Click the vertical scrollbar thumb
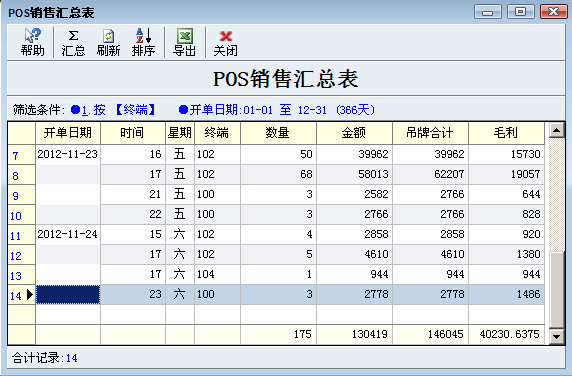Image resolution: width=572 pixels, height=376 pixels. (557, 289)
